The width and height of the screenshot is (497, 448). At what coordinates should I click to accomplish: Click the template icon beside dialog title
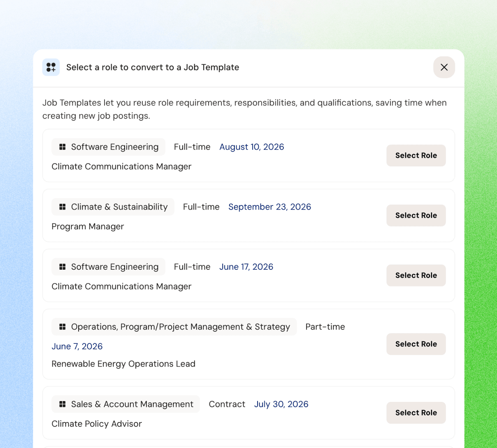point(51,67)
